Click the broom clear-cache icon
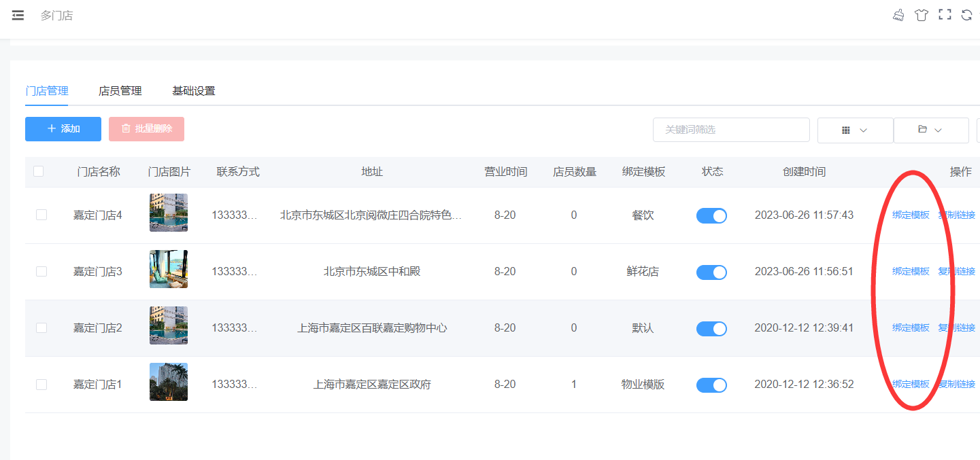Image resolution: width=980 pixels, height=460 pixels. pos(898,15)
